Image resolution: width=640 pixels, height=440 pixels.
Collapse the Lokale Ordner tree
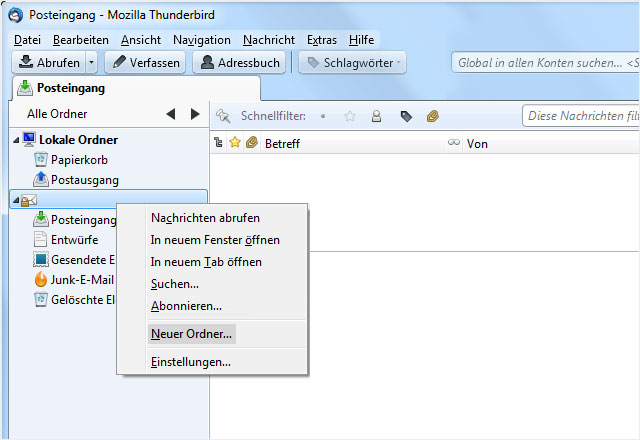[16, 140]
